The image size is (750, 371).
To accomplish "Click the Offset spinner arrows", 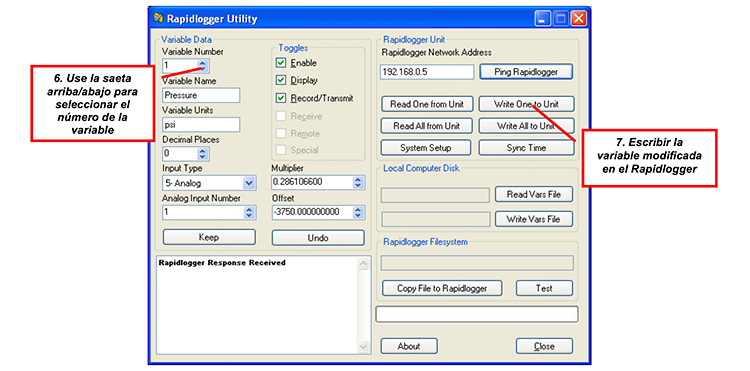I will tap(358, 212).
